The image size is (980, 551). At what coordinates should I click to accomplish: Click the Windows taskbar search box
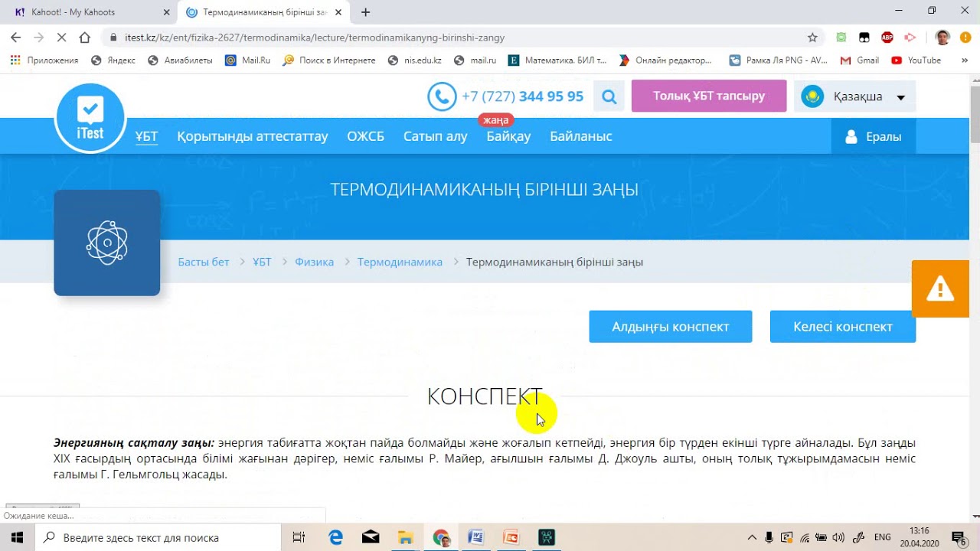coord(158,537)
